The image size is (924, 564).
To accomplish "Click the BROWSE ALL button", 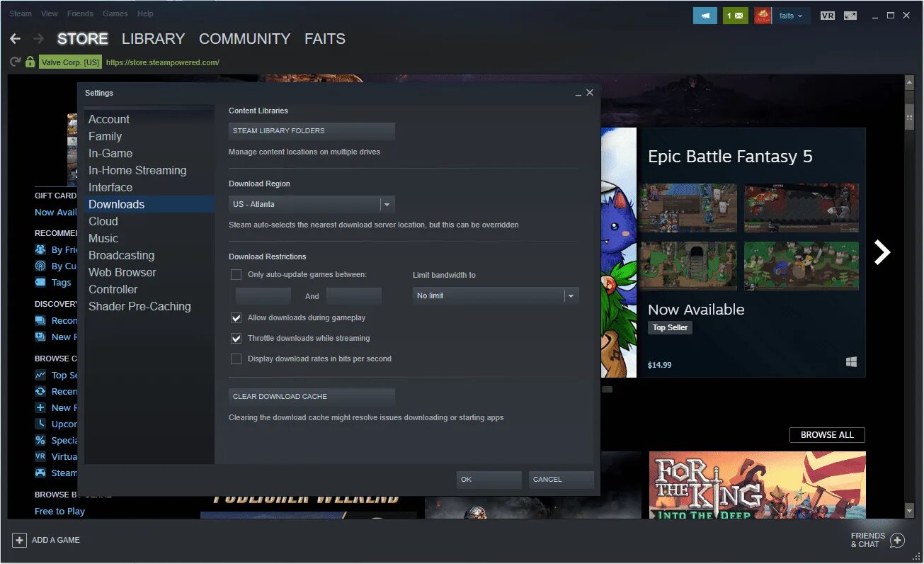I will pos(827,435).
